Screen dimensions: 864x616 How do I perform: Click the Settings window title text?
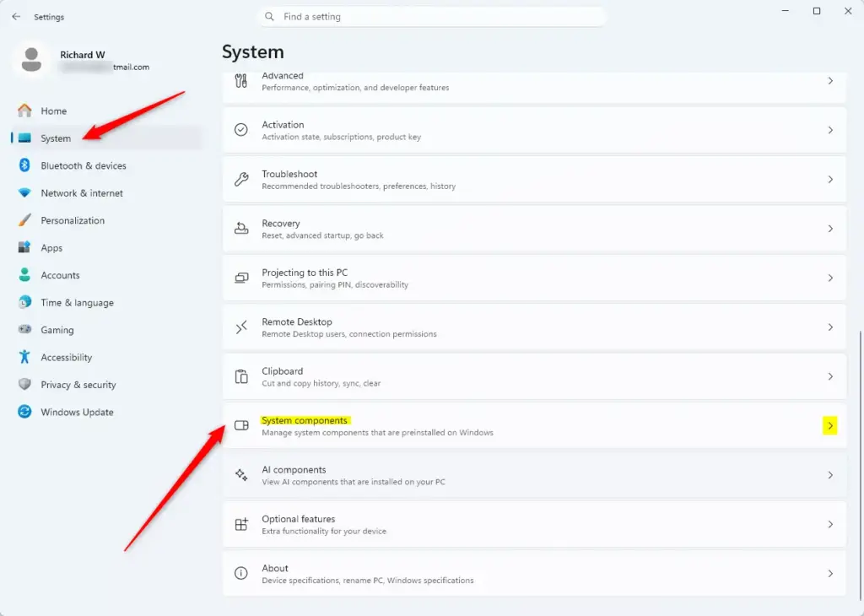[49, 17]
